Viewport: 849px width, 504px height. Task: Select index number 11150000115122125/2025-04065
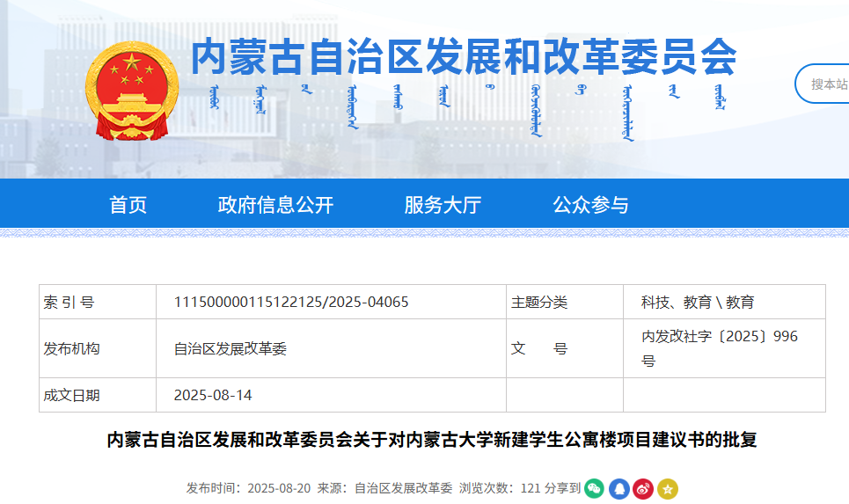coord(291,302)
